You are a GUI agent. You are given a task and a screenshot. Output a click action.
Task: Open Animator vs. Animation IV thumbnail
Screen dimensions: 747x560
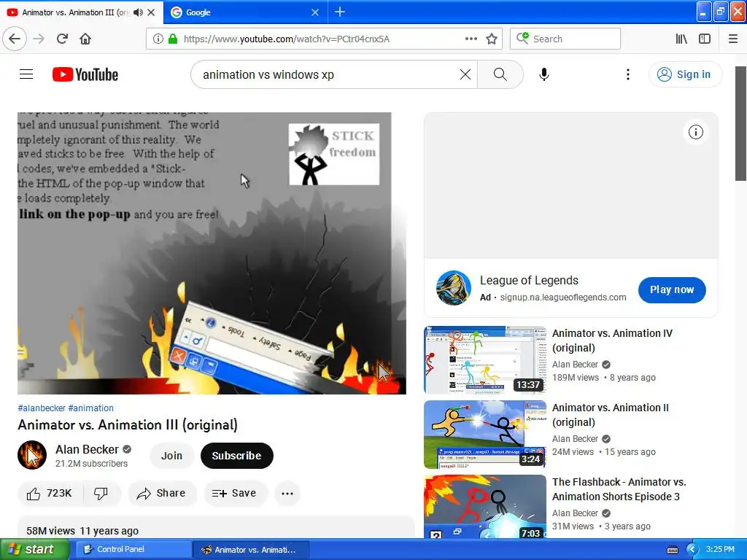[x=485, y=360]
